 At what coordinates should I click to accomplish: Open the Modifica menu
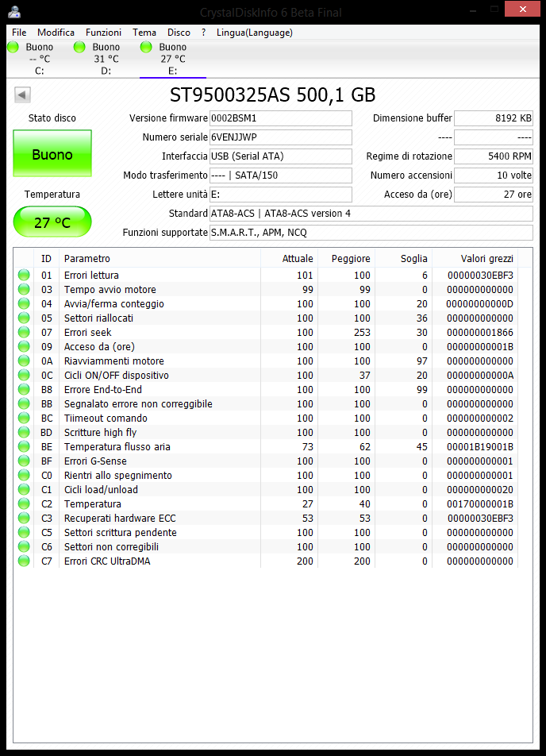56,33
